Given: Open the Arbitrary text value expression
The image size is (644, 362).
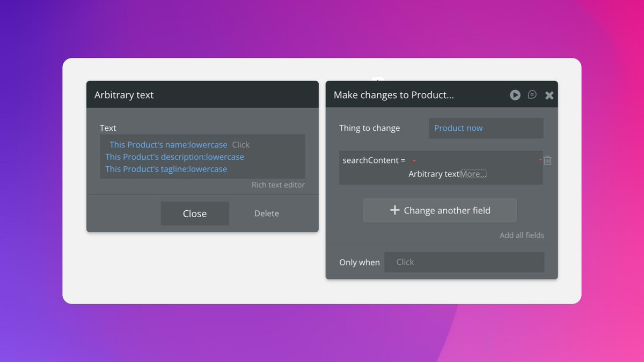Looking at the screenshot, I should point(434,174).
